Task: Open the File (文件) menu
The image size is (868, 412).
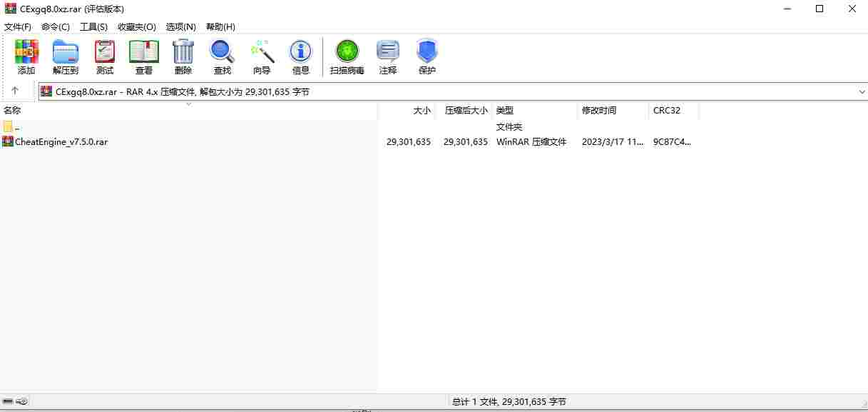Action: click(x=18, y=26)
